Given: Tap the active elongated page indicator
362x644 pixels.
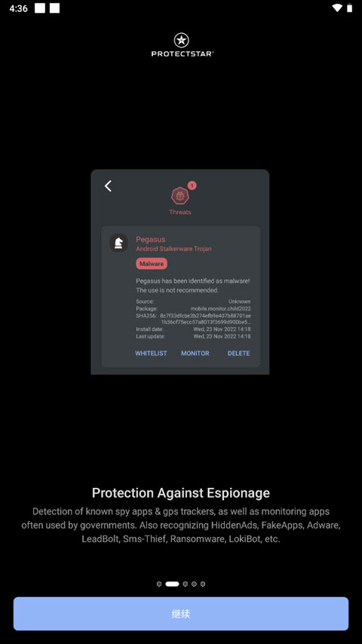Looking at the screenshot, I should pyautogui.click(x=172, y=584).
